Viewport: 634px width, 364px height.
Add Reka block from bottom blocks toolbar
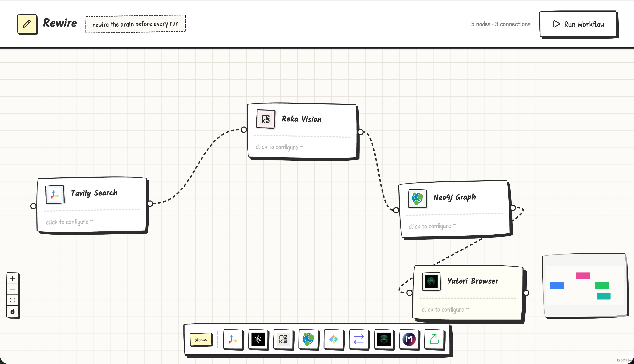[283, 339]
